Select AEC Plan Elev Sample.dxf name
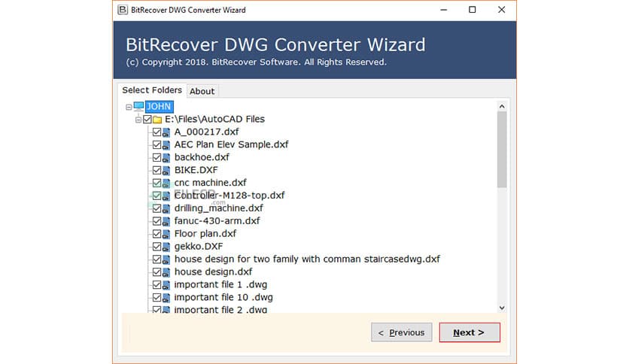This screenshot has height=364, width=629. [x=231, y=144]
